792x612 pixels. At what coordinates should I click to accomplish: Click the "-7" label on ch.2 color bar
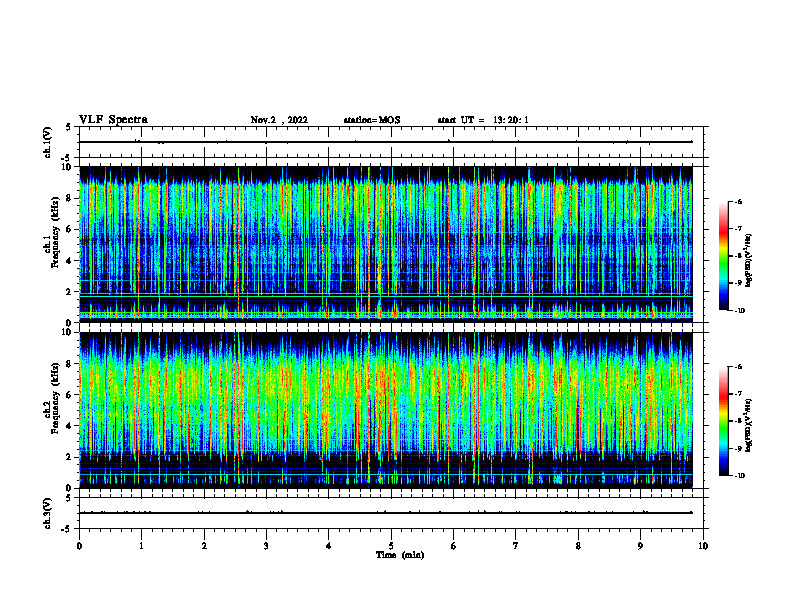[738, 394]
